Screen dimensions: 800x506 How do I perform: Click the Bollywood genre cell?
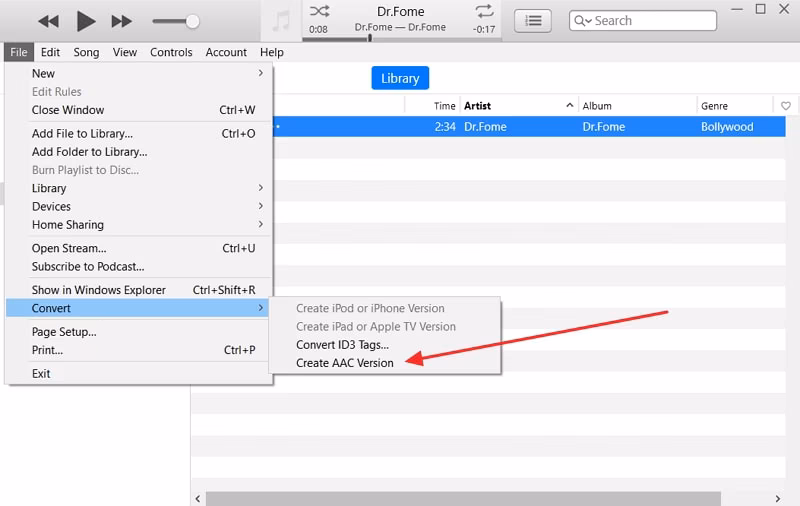pos(727,127)
